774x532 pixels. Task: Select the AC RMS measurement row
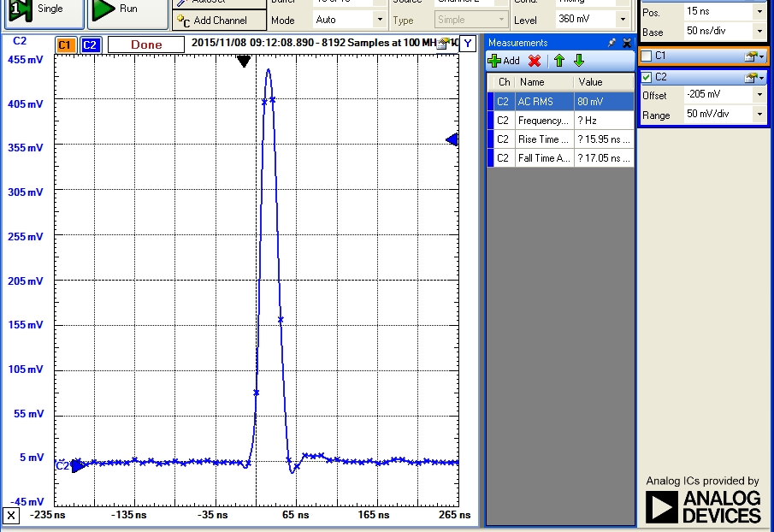click(560, 101)
